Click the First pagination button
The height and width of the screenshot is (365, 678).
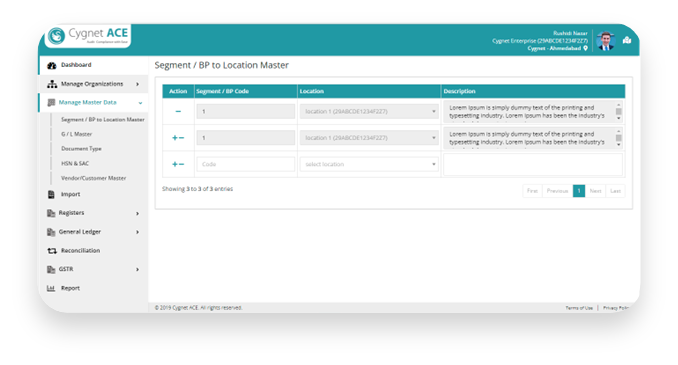point(532,191)
